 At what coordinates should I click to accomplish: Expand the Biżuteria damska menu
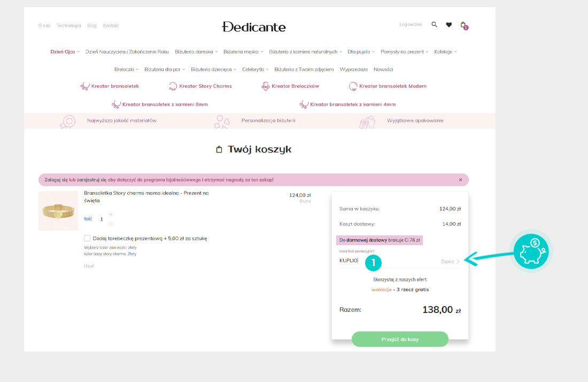point(196,52)
